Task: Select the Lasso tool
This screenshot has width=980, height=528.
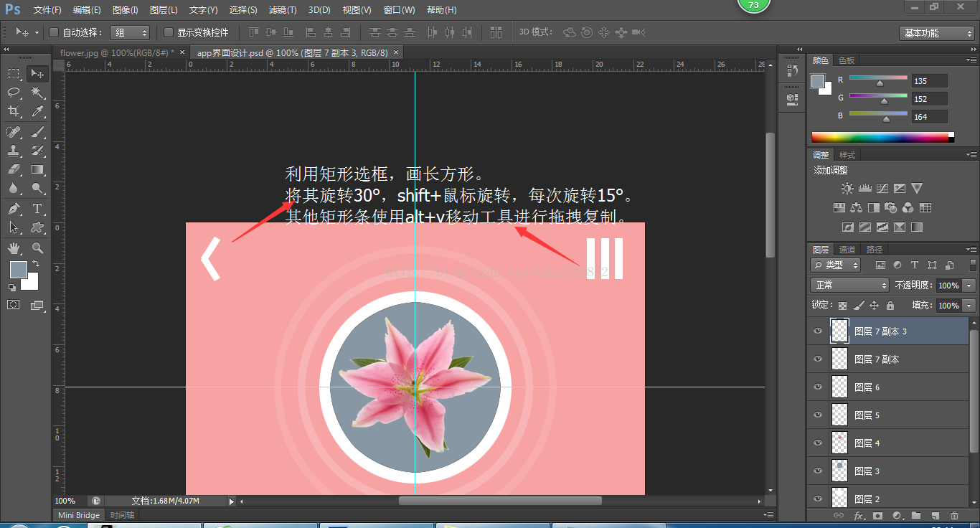Action: pos(14,93)
